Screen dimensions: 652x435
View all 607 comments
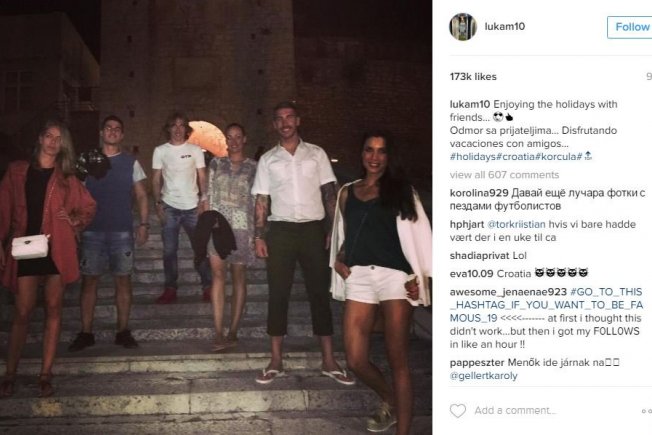pos(504,175)
